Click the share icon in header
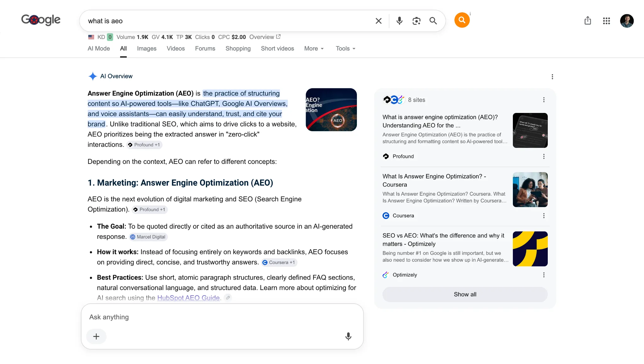644x364 pixels. click(588, 21)
